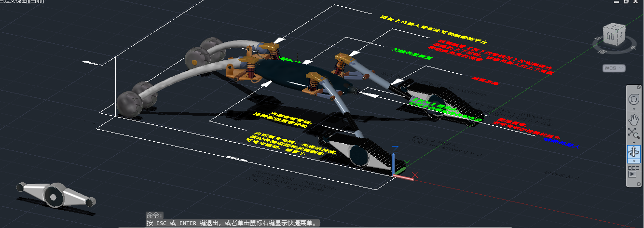Select the highlighted Orbit tool
This screenshot has width=644, height=228.
633,152
